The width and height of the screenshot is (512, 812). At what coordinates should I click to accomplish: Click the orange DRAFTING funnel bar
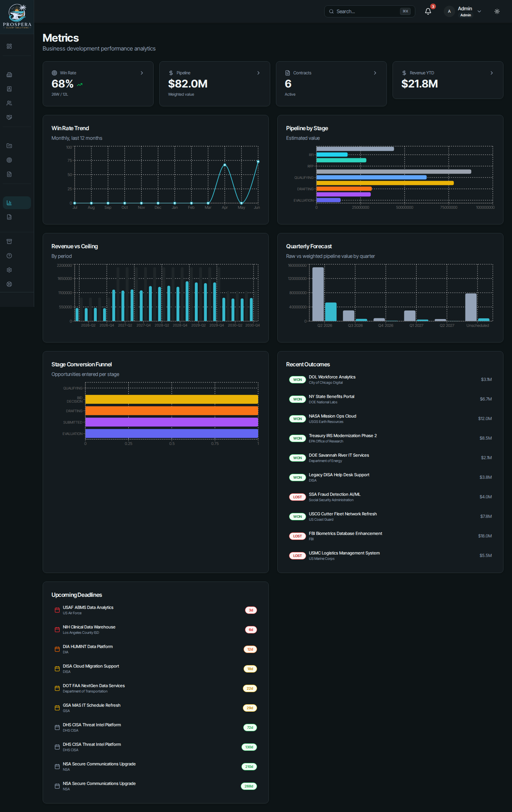tap(172, 411)
